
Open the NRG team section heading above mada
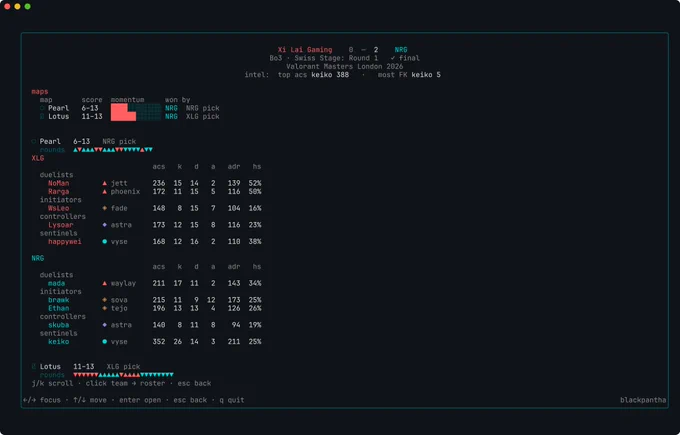point(38,258)
